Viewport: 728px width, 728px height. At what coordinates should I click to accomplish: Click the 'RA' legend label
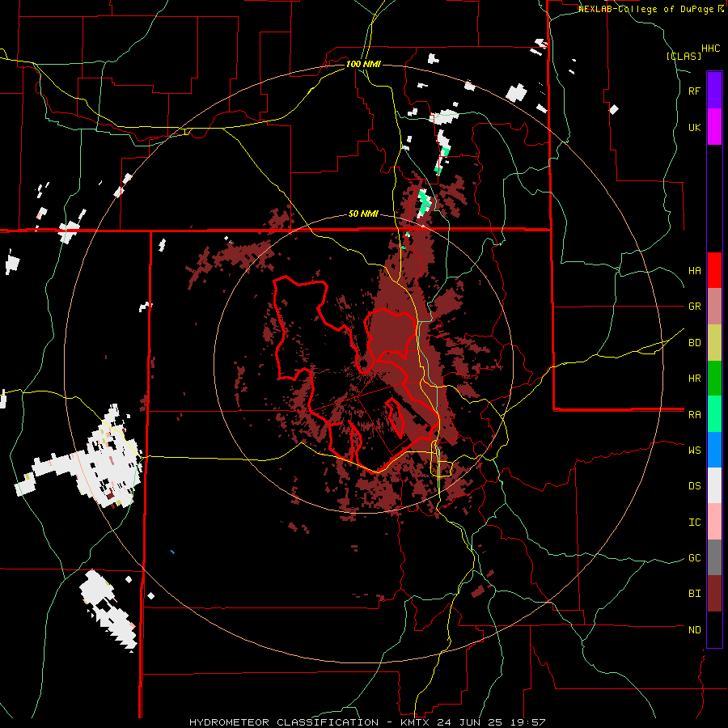pyautogui.click(x=695, y=415)
